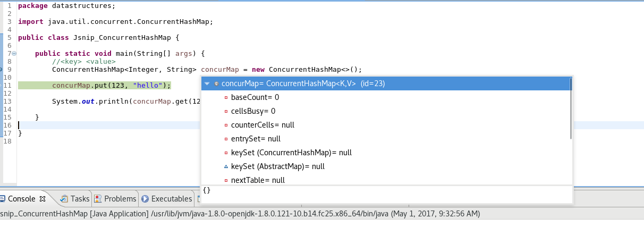The height and width of the screenshot is (252, 644).
Task: Click the counterCells field icon
Action: [x=226, y=125]
